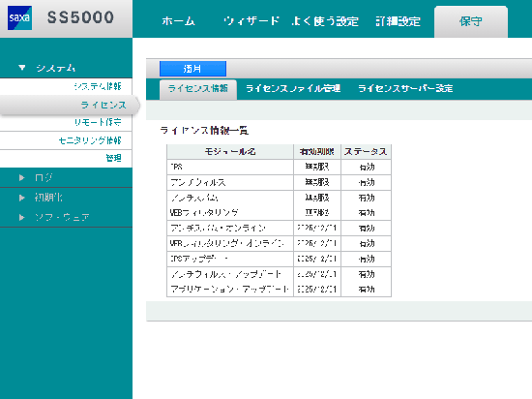The image size is (532, 399).
Task: Open システム情報 in the sidebar
Action: point(98,86)
